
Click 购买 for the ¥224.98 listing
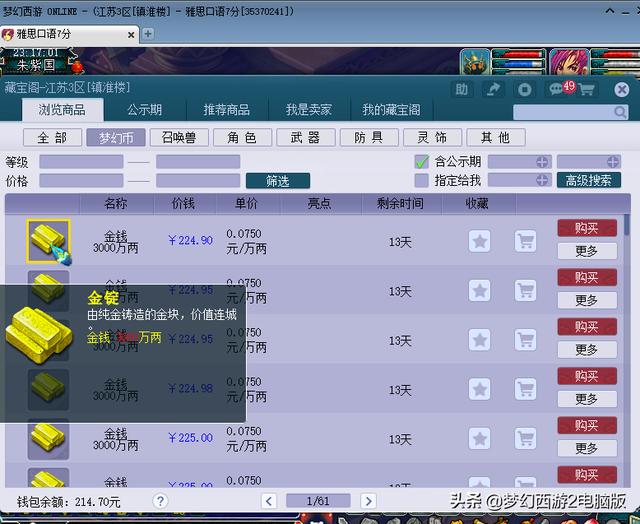tap(587, 376)
